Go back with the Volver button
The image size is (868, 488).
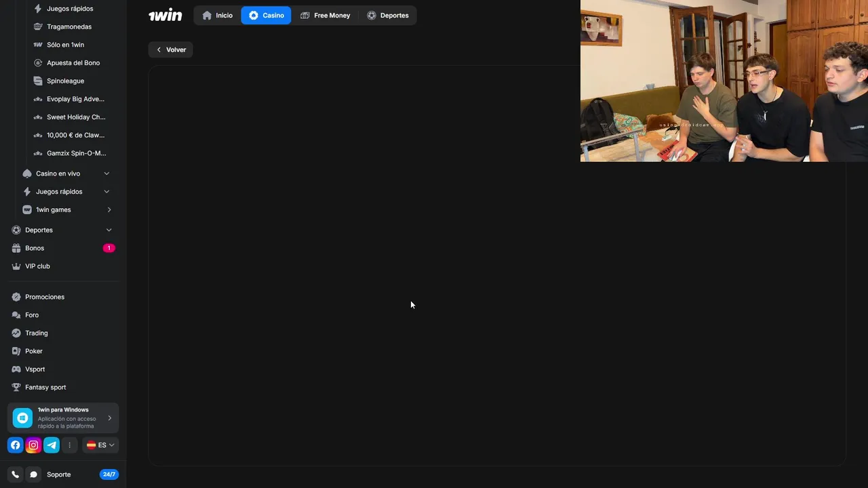point(171,49)
